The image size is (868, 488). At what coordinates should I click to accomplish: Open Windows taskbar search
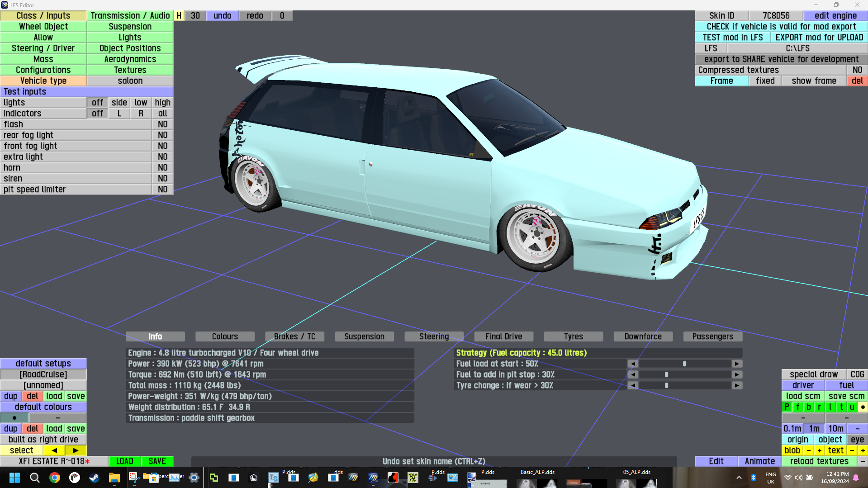click(x=34, y=478)
